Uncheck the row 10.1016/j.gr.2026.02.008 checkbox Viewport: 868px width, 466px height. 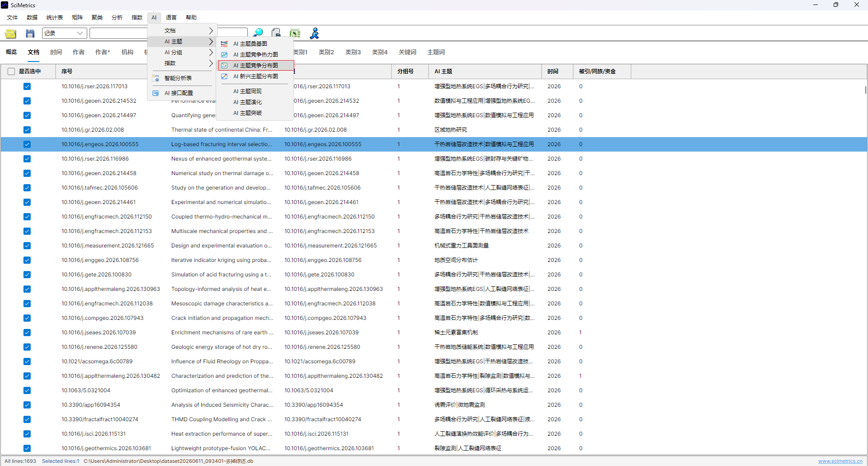[27, 130]
